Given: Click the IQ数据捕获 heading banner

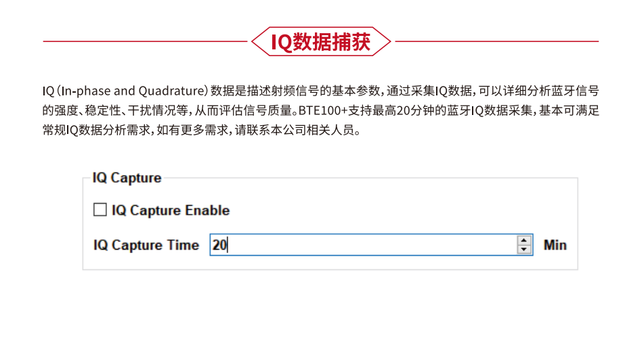Looking at the screenshot, I should click(x=321, y=42).
